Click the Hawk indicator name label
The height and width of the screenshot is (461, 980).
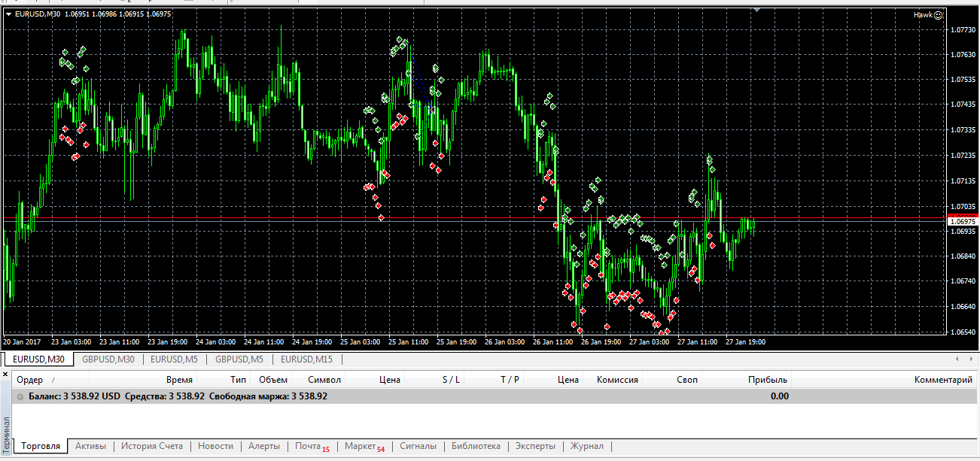(x=922, y=14)
